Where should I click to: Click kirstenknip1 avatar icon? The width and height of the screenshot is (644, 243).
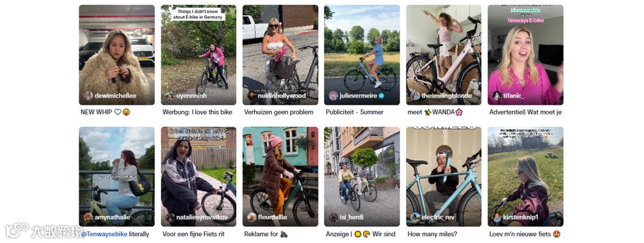(497, 217)
